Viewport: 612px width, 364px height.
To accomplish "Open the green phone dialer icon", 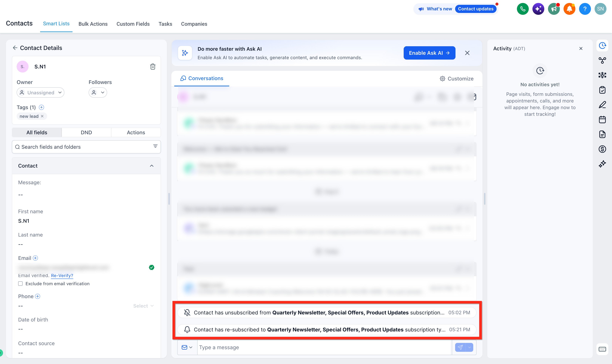I will pos(523,9).
